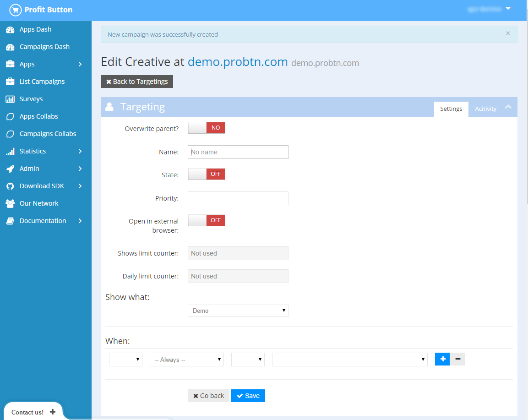Expand the Download SDK submenu chevron
528x420 pixels.
point(80,186)
